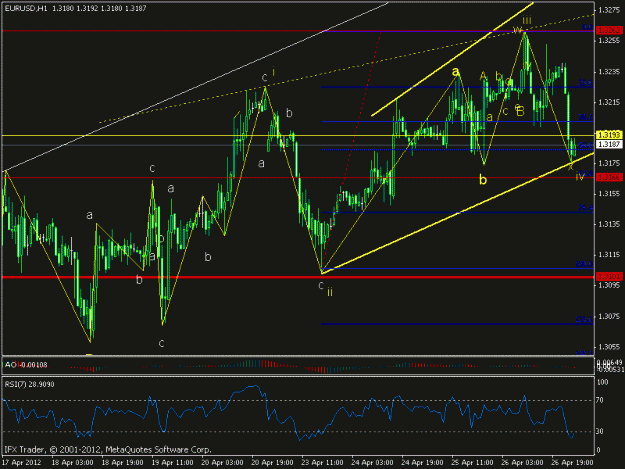Click the 25 Apr 11:00 time label
The image size is (625, 469).
tap(472, 462)
